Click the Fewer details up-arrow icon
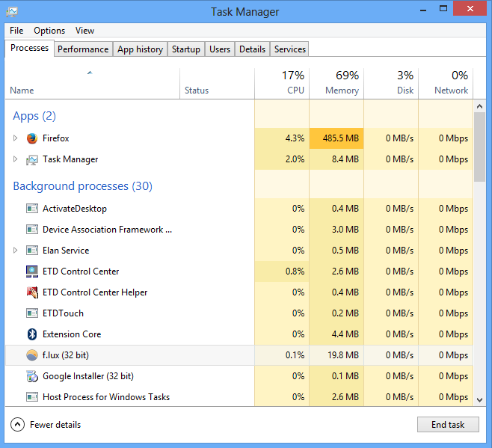The width and height of the screenshot is (492, 448). pyautogui.click(x=18, y=425)
